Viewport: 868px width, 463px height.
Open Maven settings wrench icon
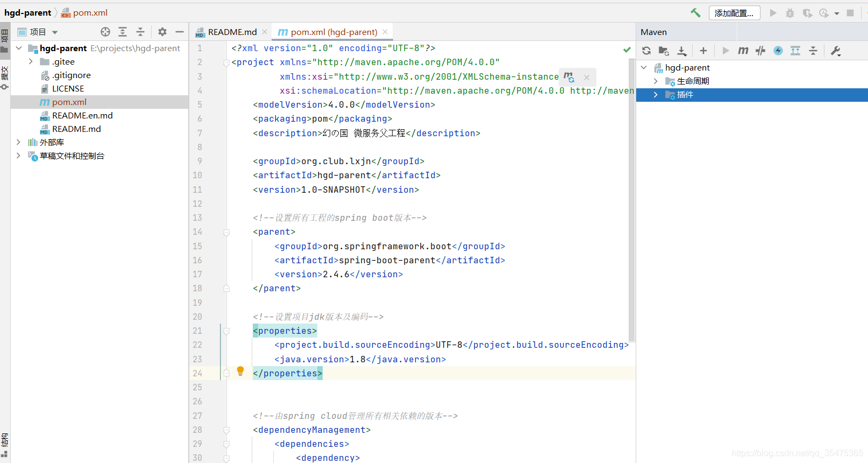(836, 51)
